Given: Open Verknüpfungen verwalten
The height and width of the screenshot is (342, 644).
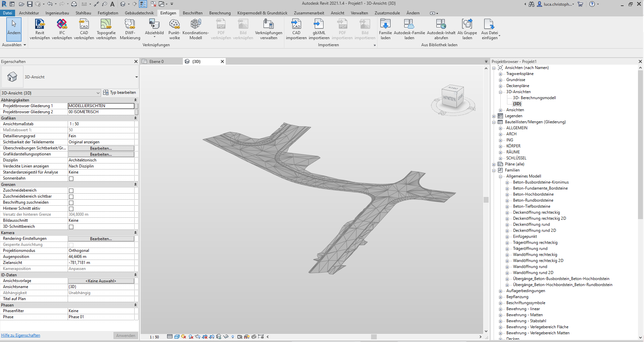Looking at the screenshot, I should pyautogui.click(x=269, y=29).
